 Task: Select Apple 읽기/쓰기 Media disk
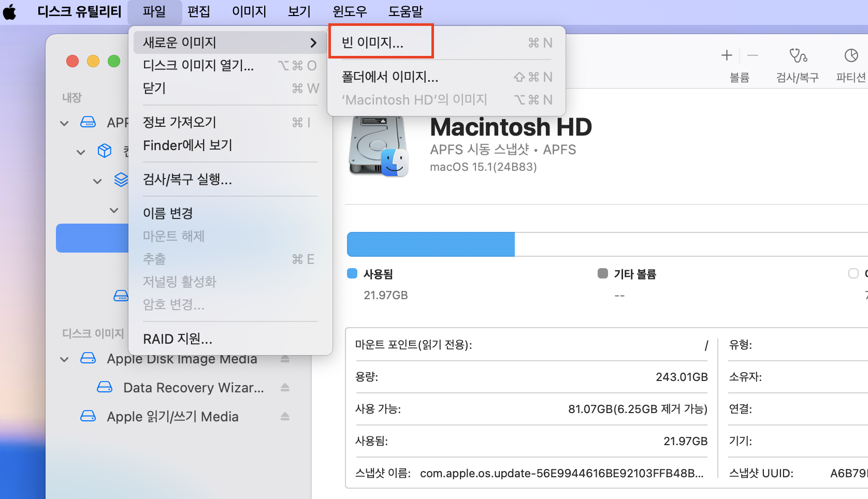click(172, 417)
